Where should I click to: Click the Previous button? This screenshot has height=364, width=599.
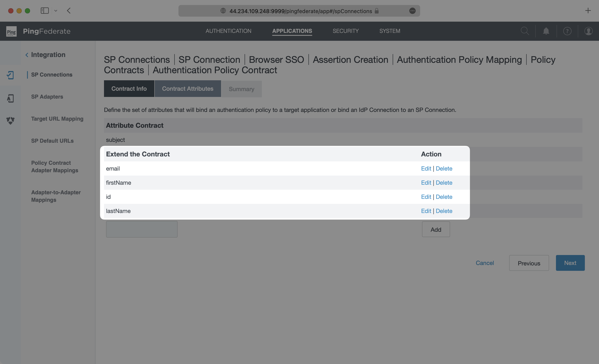[529, 263]
